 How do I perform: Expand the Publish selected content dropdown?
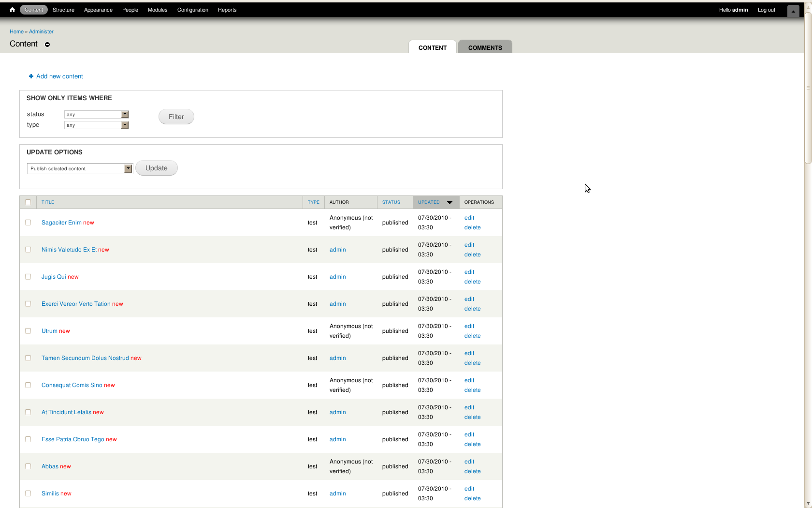click(80, 169)
